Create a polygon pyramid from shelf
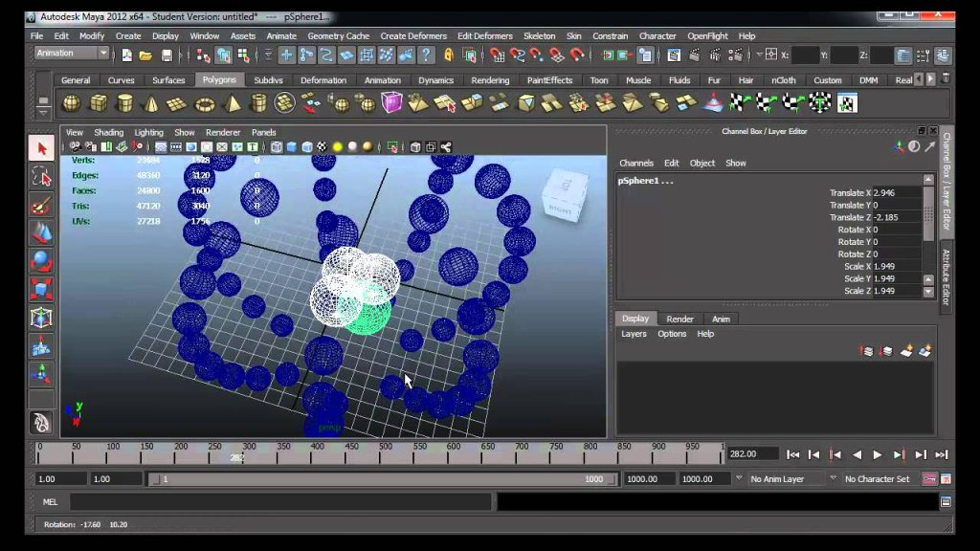 click(x=232, y=103)
